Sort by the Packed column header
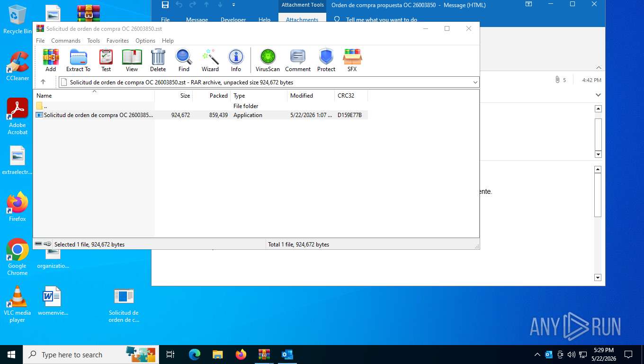644x364 pixels. [211, 95]
